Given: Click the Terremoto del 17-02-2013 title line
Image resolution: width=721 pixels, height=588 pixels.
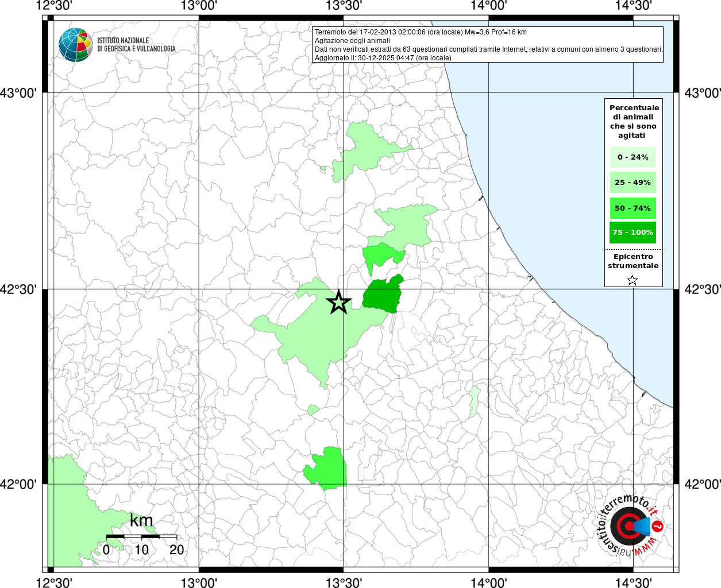Looking at the screenshot, I should [x=421, y=32].
